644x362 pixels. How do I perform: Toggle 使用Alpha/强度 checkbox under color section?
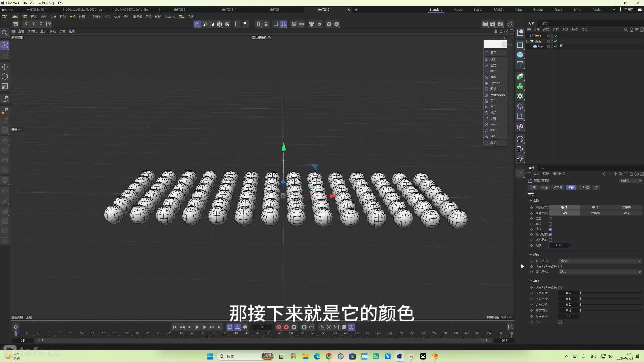coord(560,266)
